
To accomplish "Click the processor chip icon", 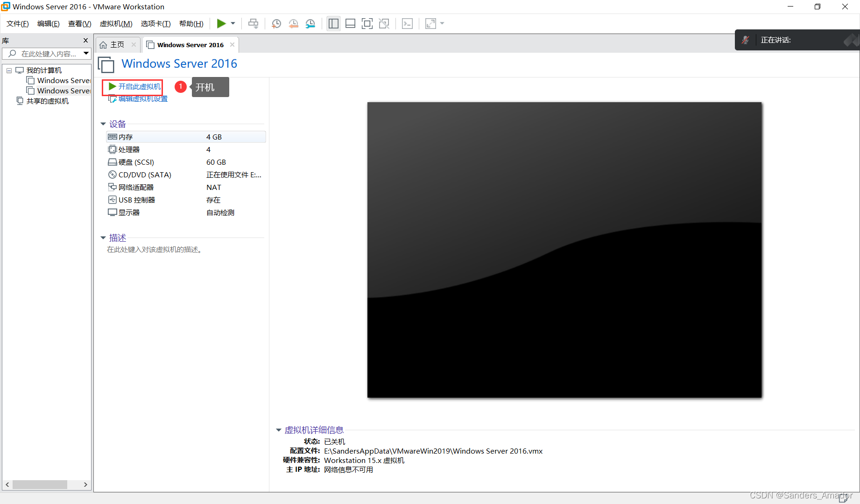I will click(113, 149).
